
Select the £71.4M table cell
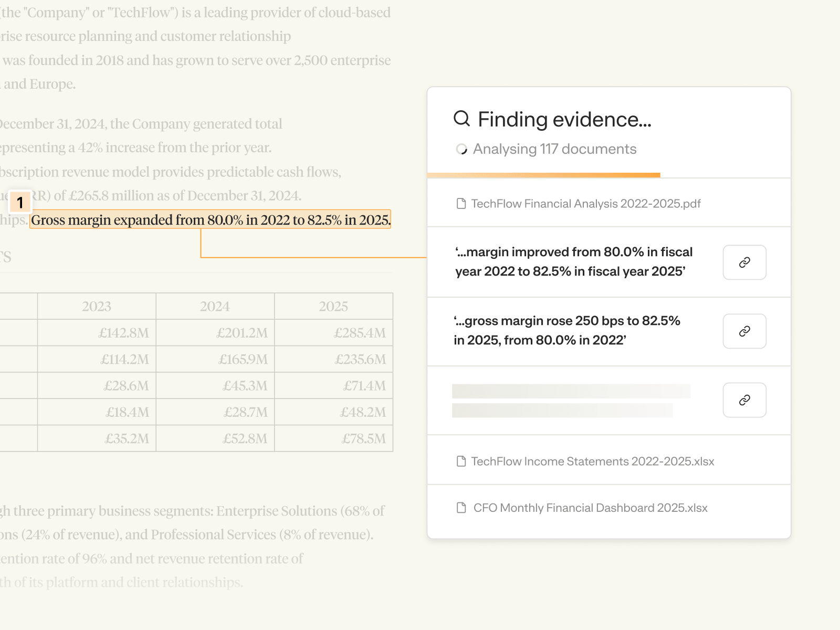click(x=334, y=385)
